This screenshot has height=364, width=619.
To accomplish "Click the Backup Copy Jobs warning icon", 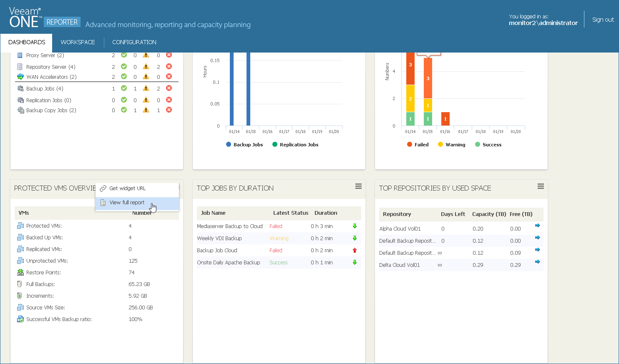I will click(x=146, y=110).
